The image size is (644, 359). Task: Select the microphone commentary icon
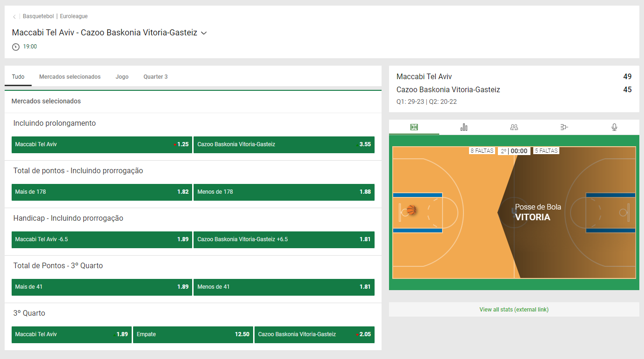pos(614,127)
